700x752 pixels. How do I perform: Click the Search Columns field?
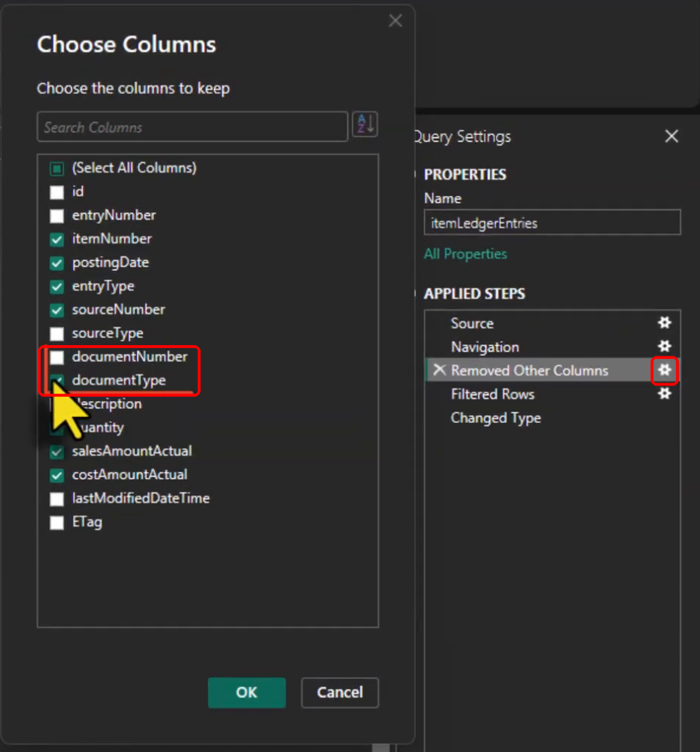tap(192, 126)
